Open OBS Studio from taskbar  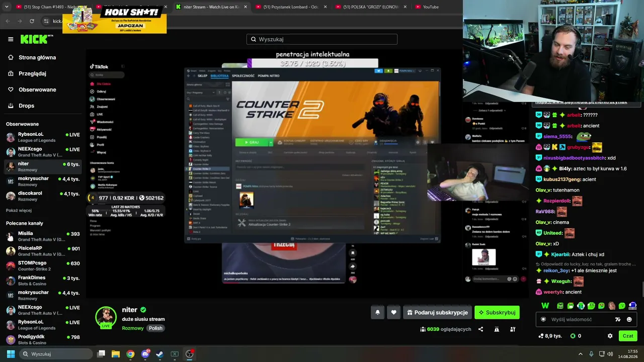(189, 354)
